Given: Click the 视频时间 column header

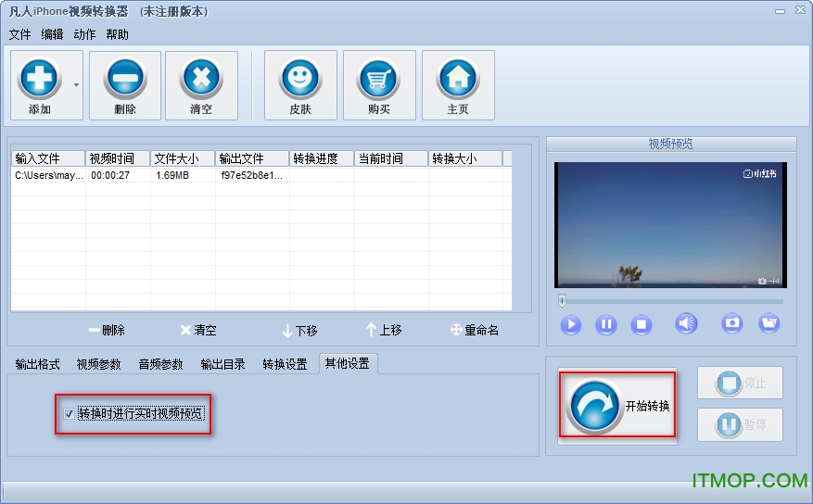Looking at the screenshot, I should click(x=119, y=158).
